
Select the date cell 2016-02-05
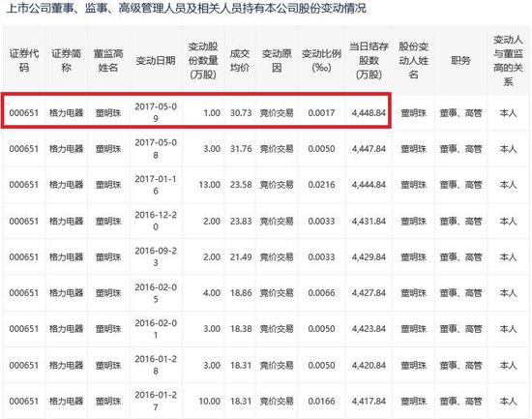coord(156,292)
